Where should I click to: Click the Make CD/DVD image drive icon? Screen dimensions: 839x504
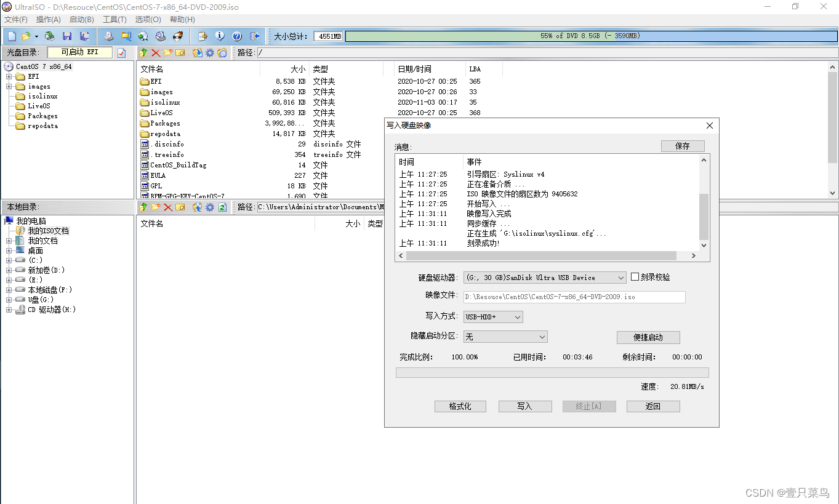tap(108, 36)
